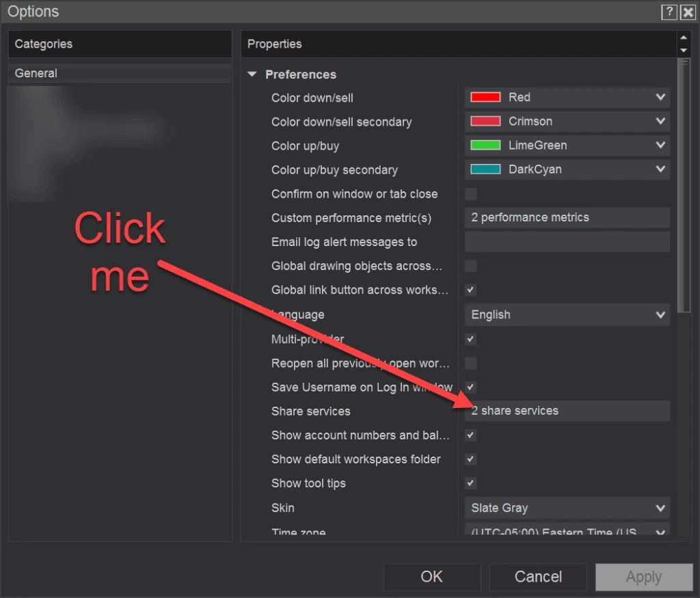The width and height of the screenshot is (700, 598).
Task: Click the DarkCyan color swatch
Action: 485,169
